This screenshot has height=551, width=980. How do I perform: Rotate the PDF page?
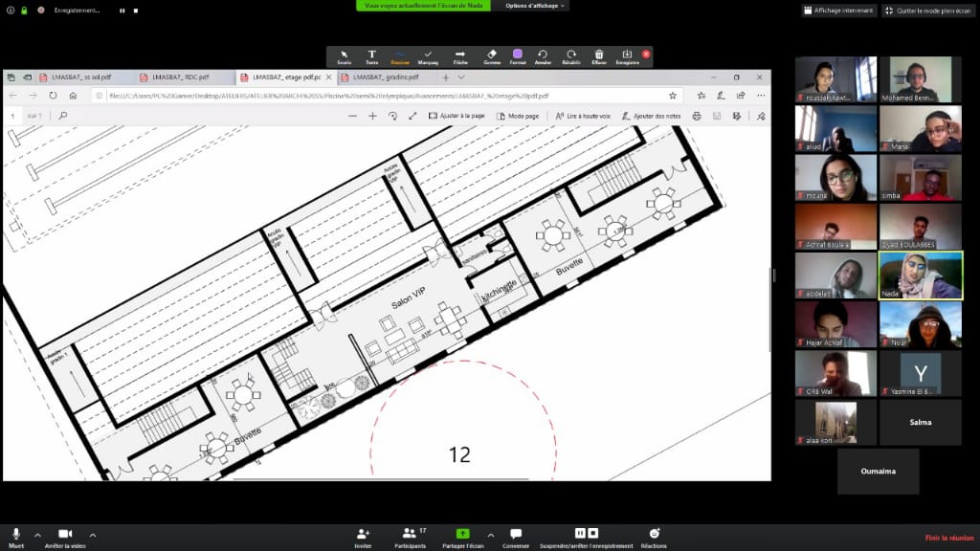(x=392, y=116)
